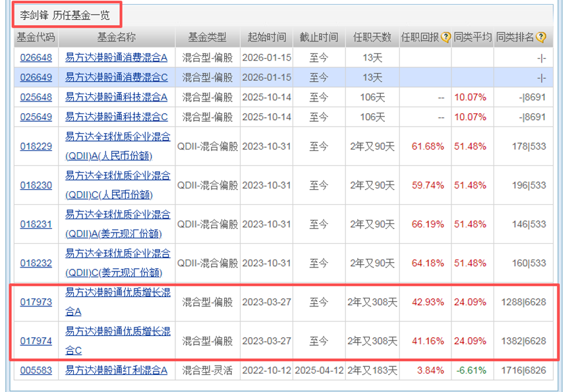Select return value 3.84%
The height and width of the screenshot is (392, 570).
click(x=430, y=370)
